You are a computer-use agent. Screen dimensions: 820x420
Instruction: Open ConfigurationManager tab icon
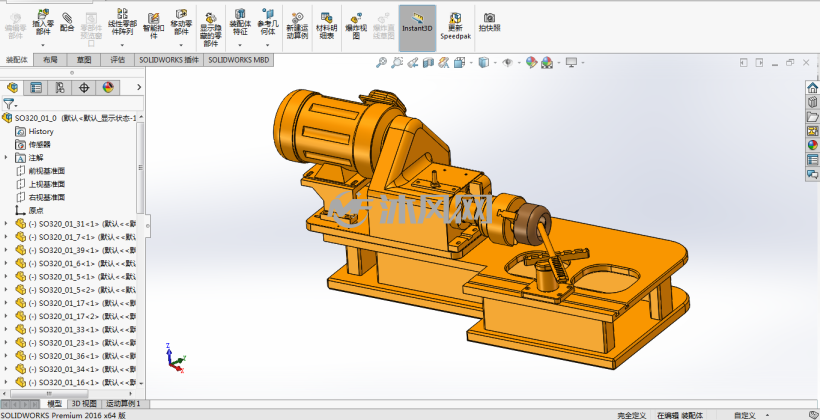[x=60, y=87]
